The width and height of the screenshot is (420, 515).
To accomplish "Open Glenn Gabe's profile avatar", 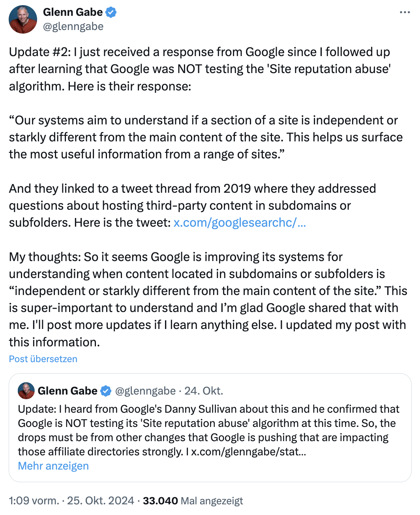I will [x=22, y=19].
